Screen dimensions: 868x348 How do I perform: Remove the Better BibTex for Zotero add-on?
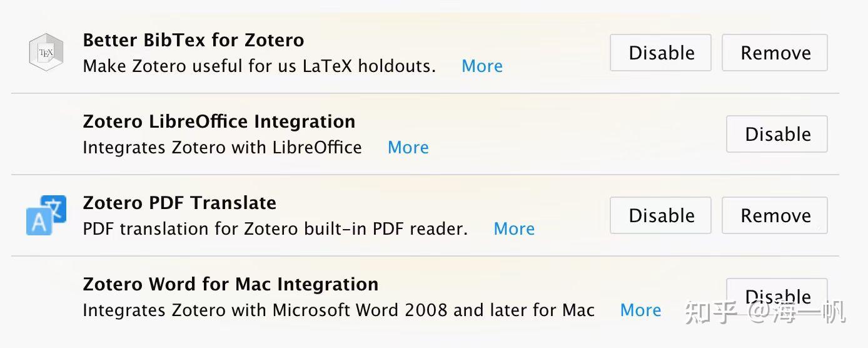775,53
